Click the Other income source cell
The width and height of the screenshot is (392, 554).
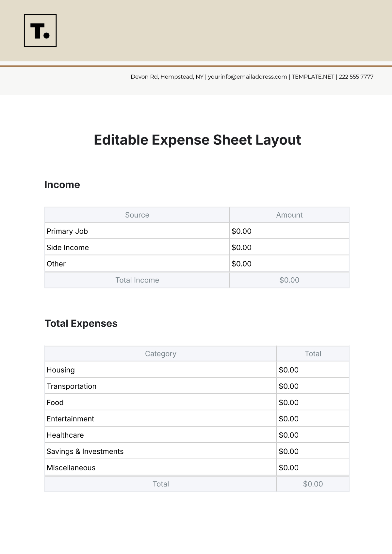pos(137,264)
